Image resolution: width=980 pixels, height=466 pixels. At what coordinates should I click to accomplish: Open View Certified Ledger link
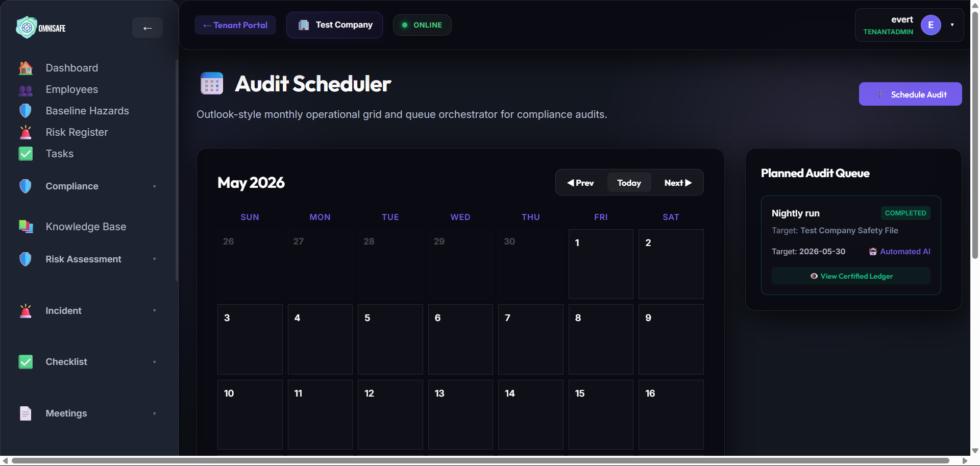[851, 276]
